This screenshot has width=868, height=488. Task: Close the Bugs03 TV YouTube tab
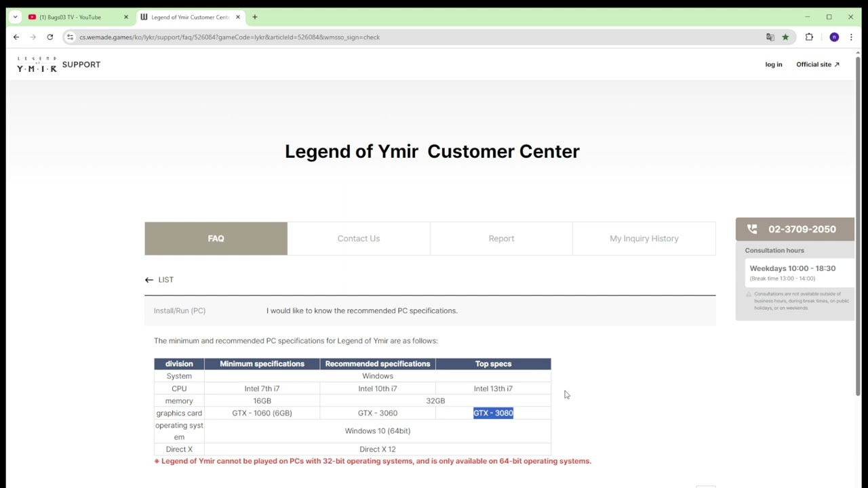125,17
